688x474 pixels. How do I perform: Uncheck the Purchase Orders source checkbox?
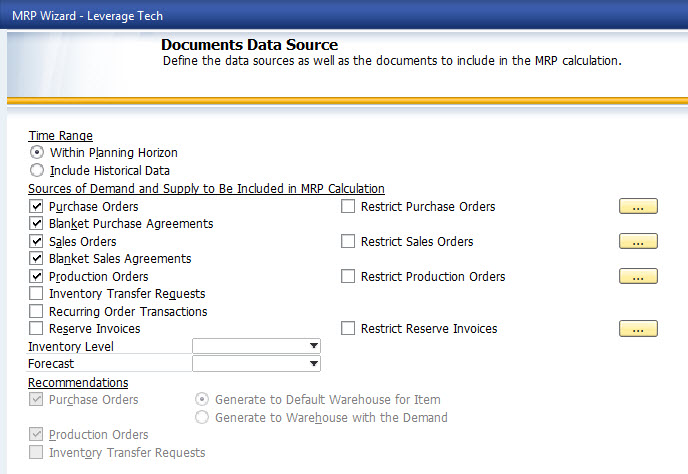tap(37, 207)
